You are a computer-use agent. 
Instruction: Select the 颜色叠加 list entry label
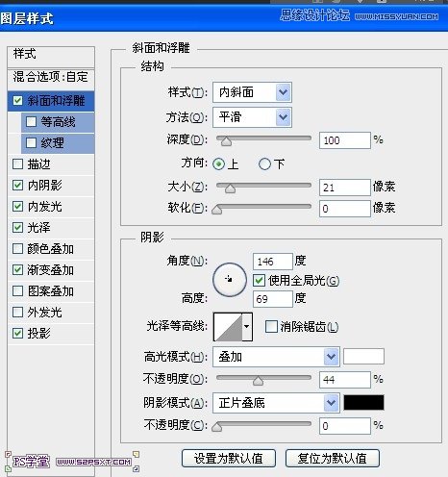[51, 249]
